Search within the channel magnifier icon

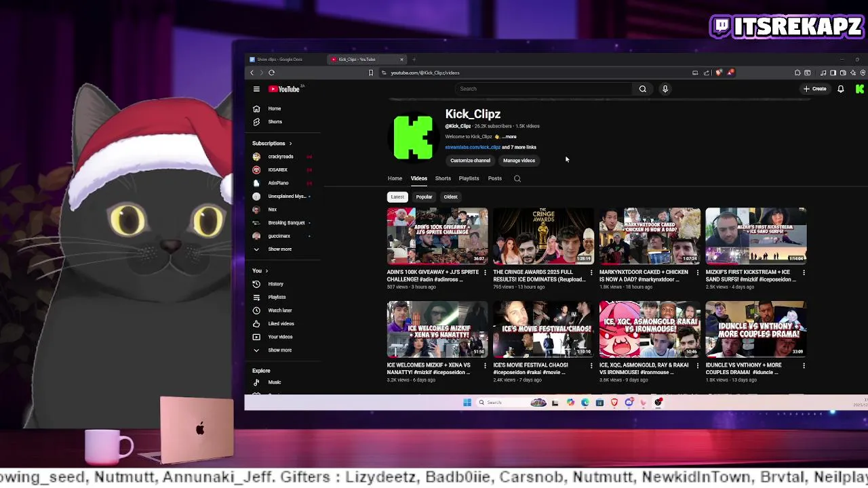(x=517, y=179)
